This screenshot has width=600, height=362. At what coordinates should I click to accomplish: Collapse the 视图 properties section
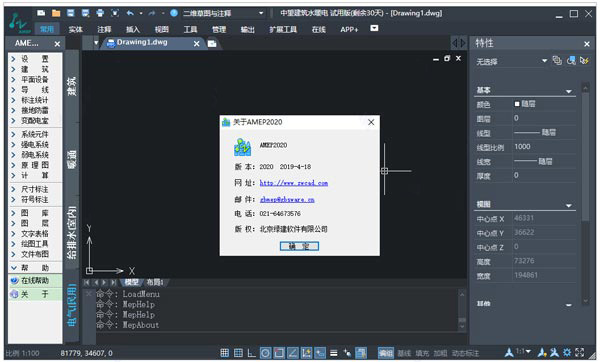(x=569, y=205)
